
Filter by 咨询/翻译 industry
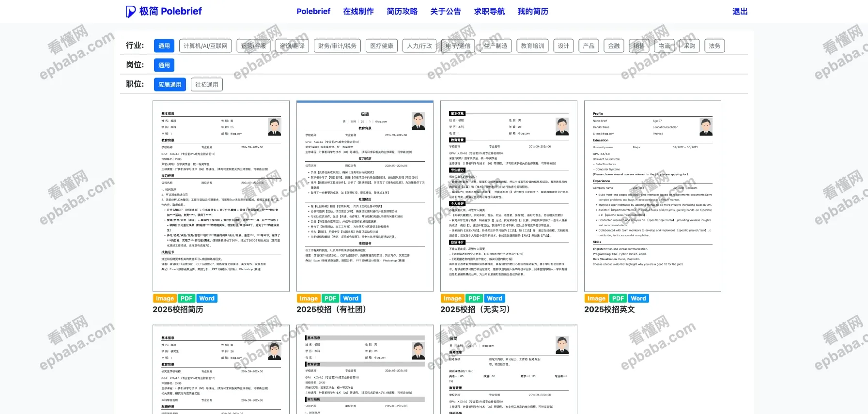click(292, 46)
